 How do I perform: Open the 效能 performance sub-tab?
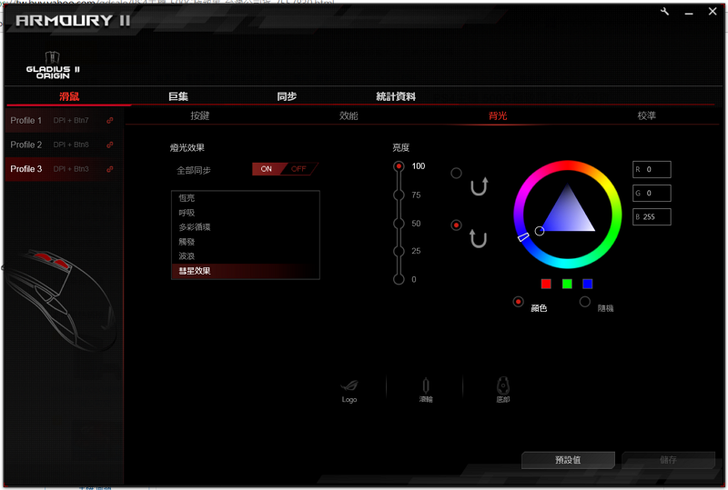[349, 116]
